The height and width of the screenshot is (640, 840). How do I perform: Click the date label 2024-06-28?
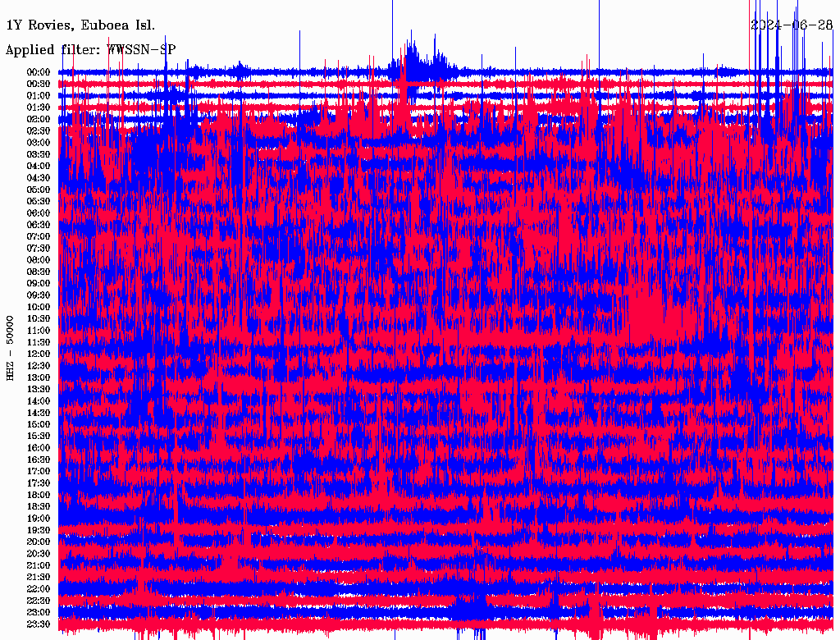point(792,25)
